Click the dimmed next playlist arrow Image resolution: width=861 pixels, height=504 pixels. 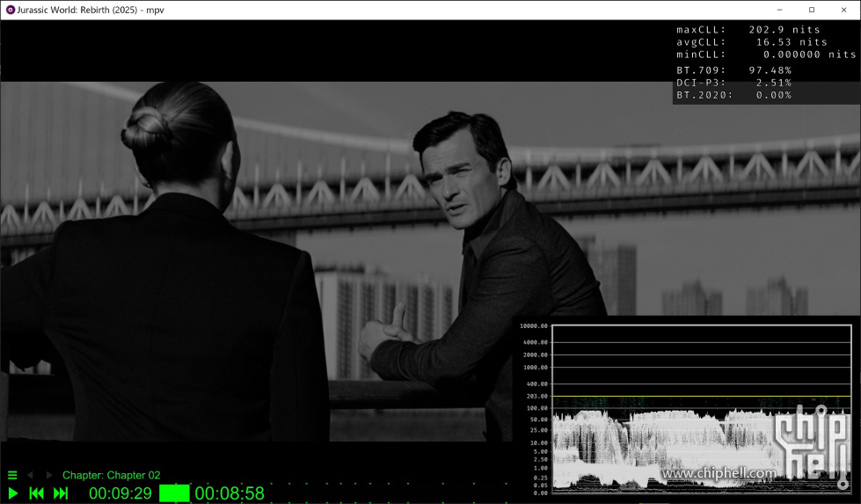pyautogui.click(x=49, y=475)
